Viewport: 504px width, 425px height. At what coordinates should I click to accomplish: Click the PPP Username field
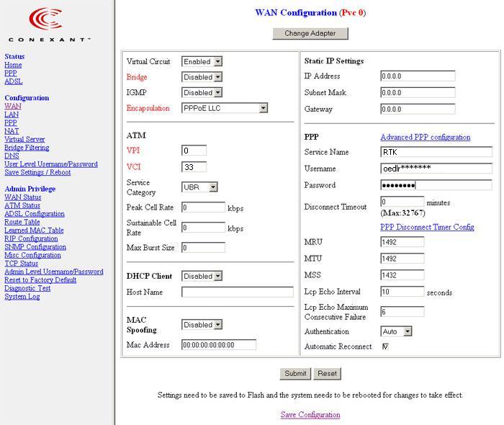click(436, 169)
